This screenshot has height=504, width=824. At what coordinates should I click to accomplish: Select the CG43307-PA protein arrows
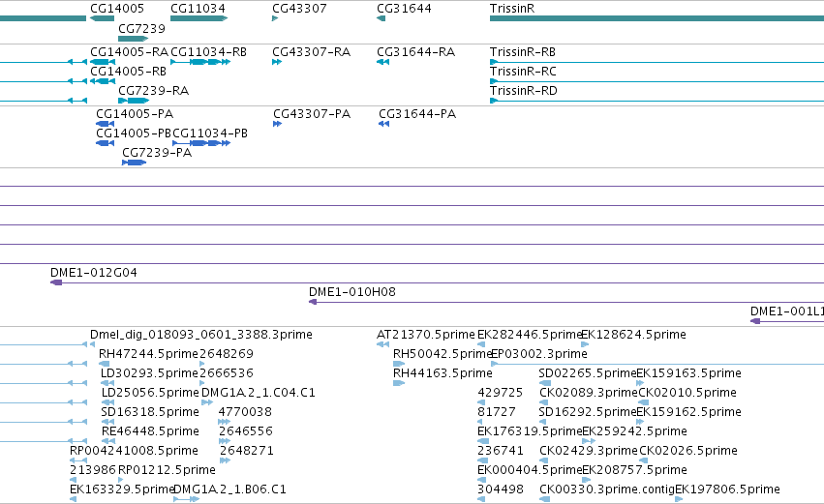click(278, 124)
